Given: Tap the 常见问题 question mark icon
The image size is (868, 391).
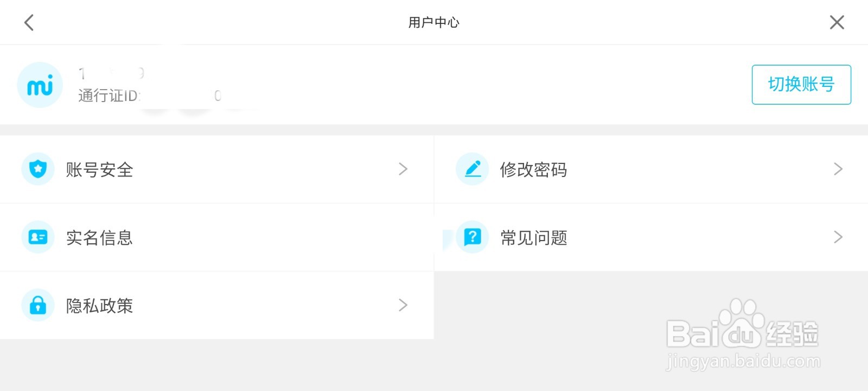Looking at the screenshot, I should (x=473, y=237).
